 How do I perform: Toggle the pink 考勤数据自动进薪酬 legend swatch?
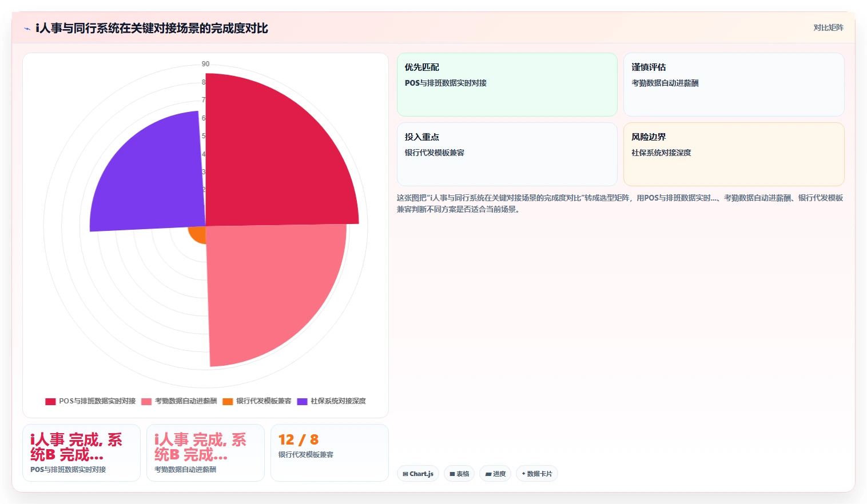(x=146, y=401)
